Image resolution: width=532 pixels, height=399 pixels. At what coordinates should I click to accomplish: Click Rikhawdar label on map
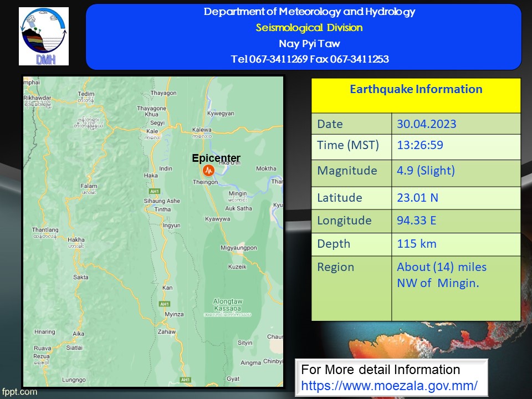tap(37, 98)
